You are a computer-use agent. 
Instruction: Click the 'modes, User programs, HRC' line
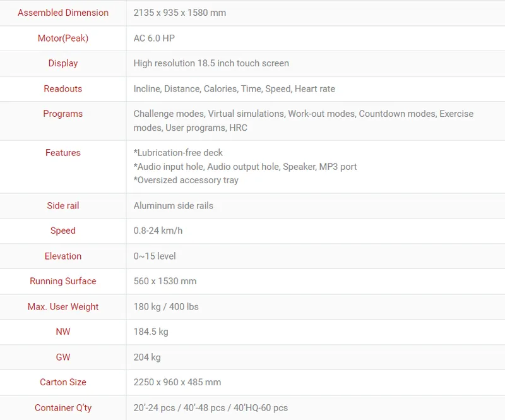tap(191, 128)
